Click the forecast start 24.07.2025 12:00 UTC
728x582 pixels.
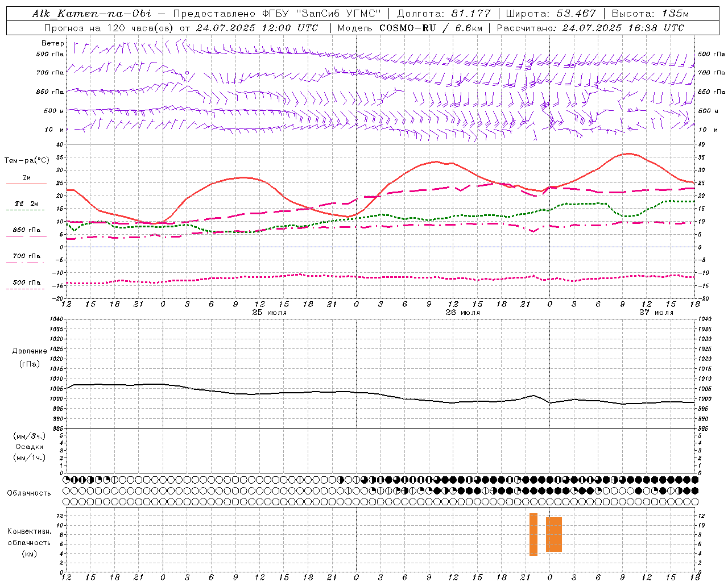pyautogui.click(x=257, y=28)
